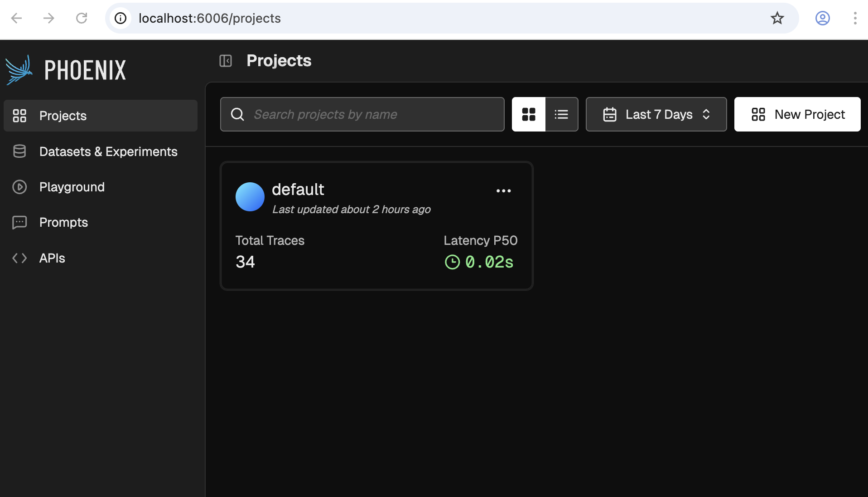
Task: Bookmark this page with the star icon
Action: point(777,18)
